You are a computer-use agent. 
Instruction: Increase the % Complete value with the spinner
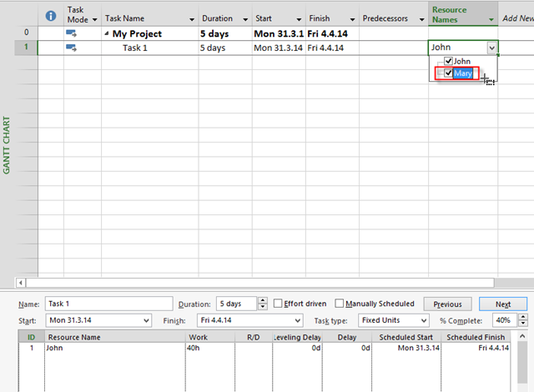pyautogui.click(x=522, y=317)
